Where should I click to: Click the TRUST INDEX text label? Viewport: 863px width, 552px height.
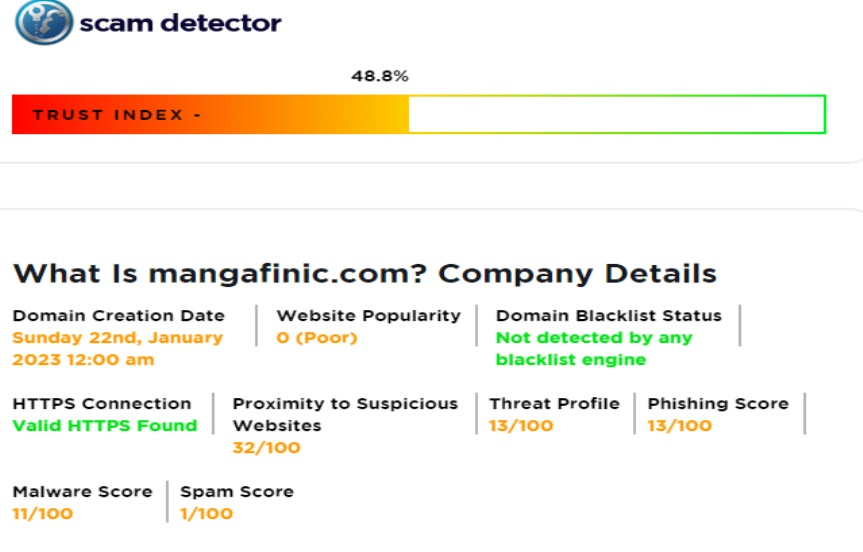(x=117, y=115)
